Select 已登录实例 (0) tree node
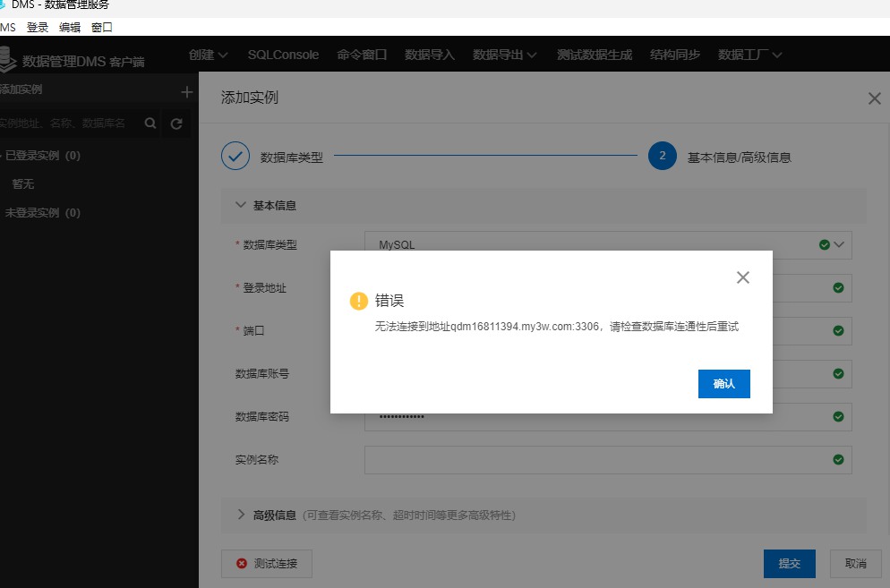 (x=43, y=156)
